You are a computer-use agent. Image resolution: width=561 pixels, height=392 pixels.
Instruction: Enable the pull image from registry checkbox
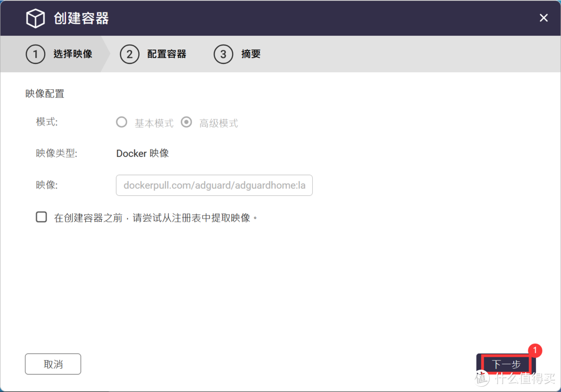click(41, 217)
